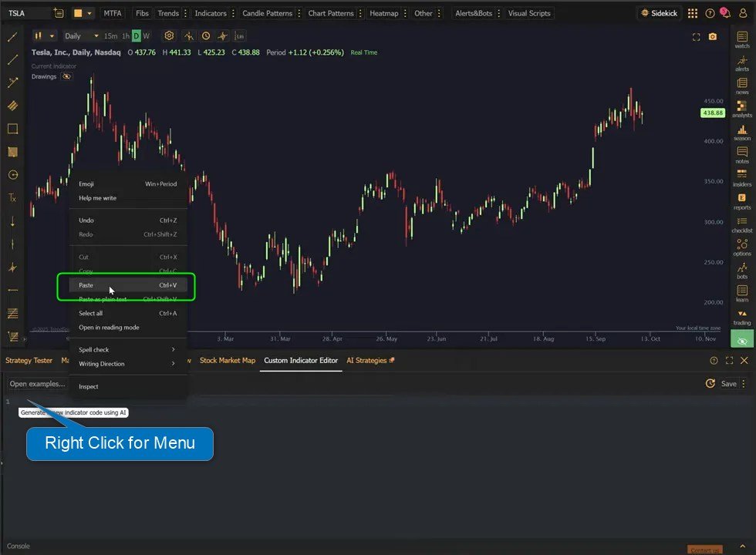This screenshot has width=756, height=555.
Task: Click the 438.88 current price label
Action: 713,113
